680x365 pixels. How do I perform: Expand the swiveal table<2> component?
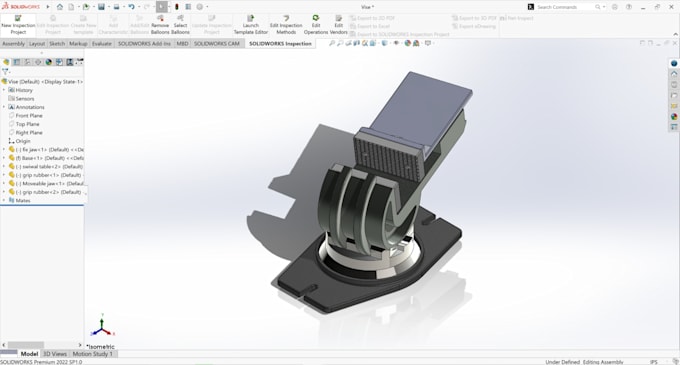click(4, 166)
